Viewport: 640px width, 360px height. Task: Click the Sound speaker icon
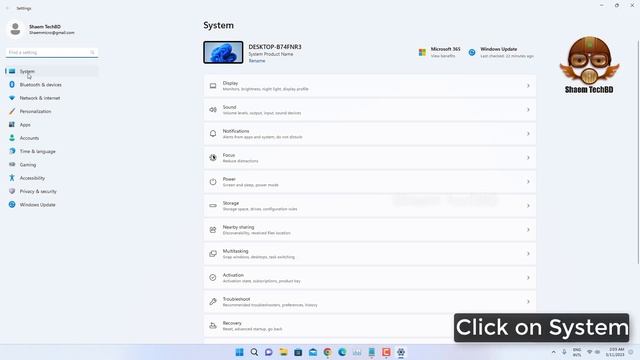(213, 110)
